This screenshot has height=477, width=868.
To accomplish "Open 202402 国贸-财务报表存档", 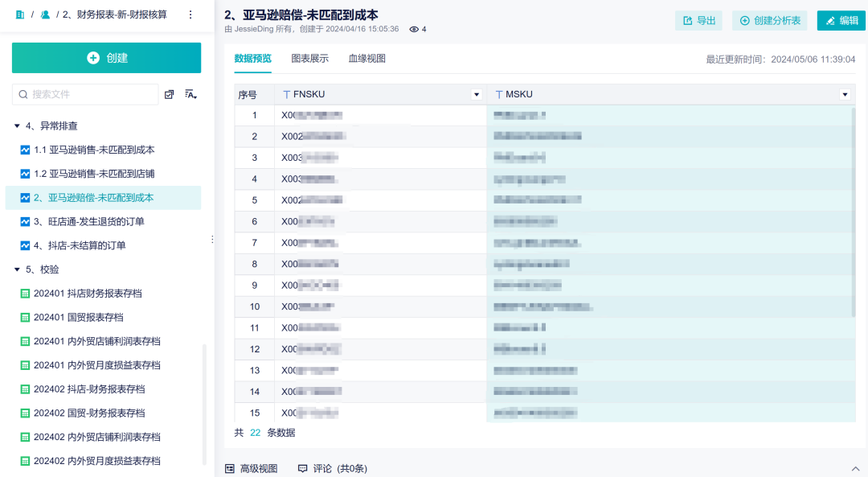I will (x=89, y=413).
